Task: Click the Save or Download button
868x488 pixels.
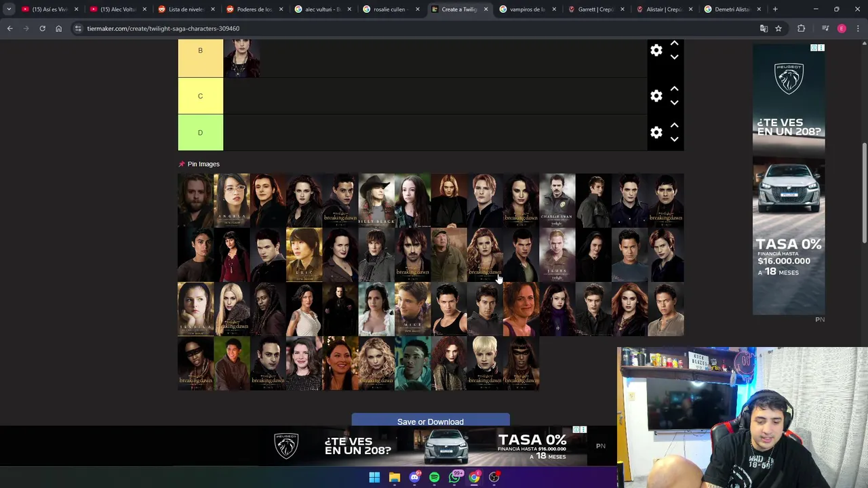Action: [431, 420]
